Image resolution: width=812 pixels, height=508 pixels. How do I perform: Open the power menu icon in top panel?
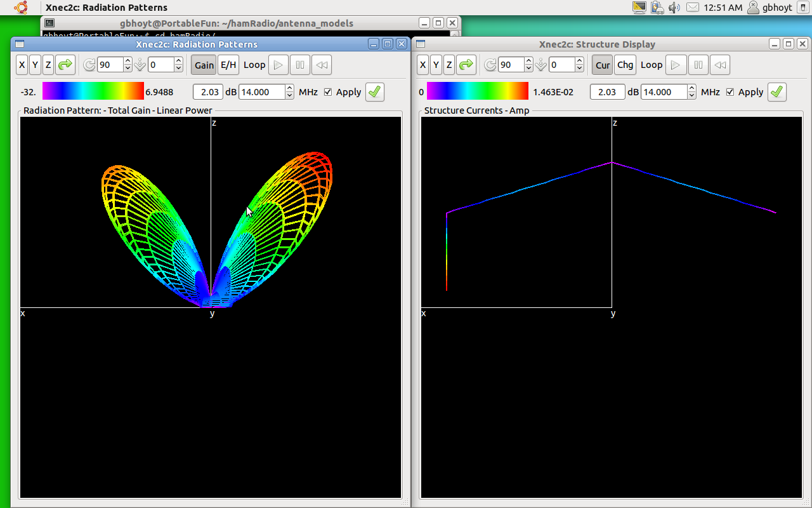pos(802,8)
